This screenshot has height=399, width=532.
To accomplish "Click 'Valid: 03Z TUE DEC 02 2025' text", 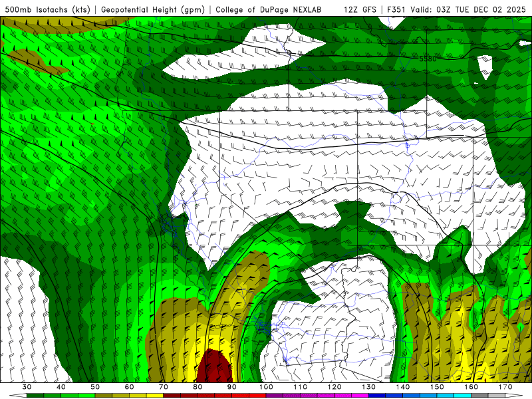I will click(x=468, y=10).
